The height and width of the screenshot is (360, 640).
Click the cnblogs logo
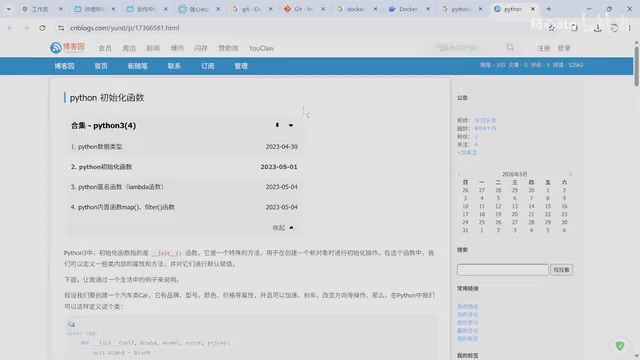(x=67, y=47)
